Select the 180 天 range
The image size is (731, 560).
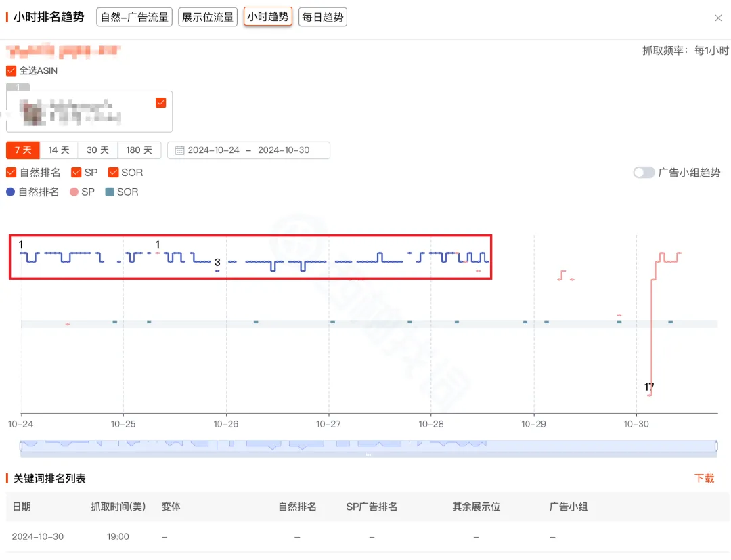point(139,150)
